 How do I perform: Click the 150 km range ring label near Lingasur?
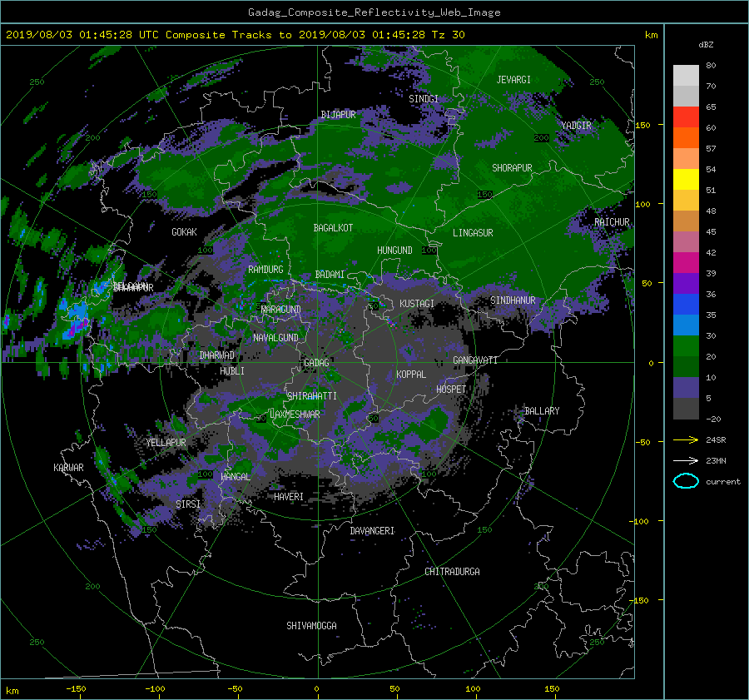(484, 195)
